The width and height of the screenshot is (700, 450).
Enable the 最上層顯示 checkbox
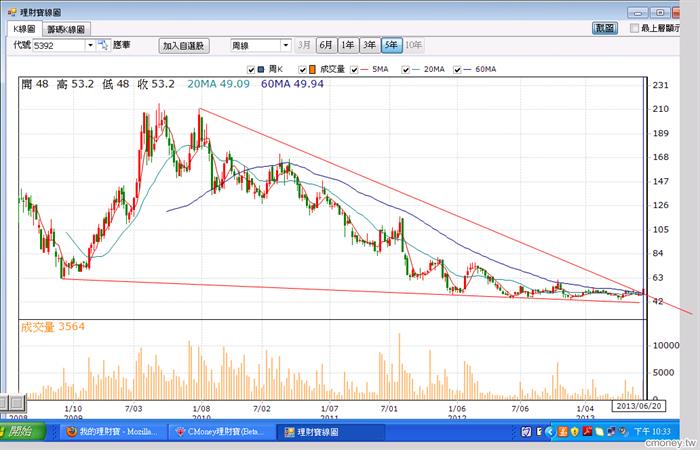[634, 28]
